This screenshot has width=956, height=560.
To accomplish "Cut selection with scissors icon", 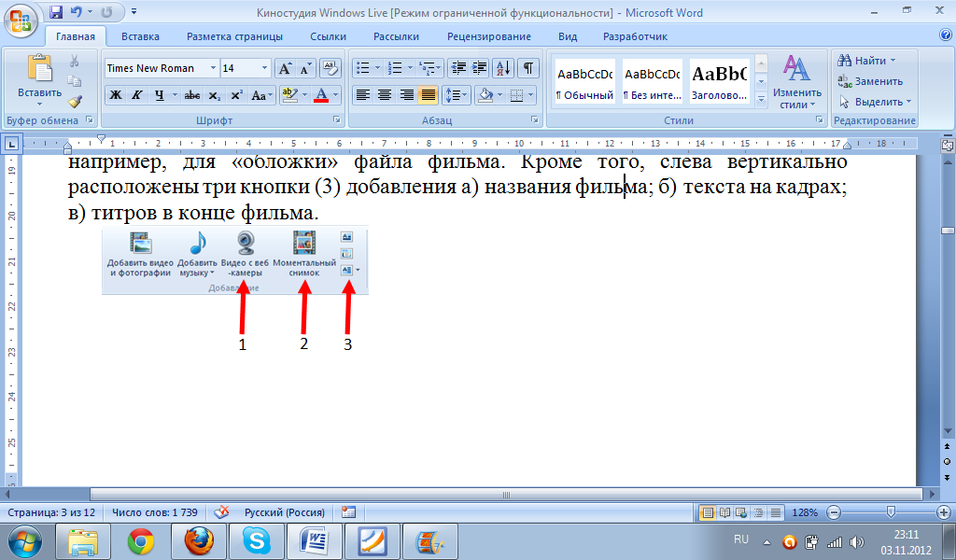I will pyautogui.click(x=75, y=61).
